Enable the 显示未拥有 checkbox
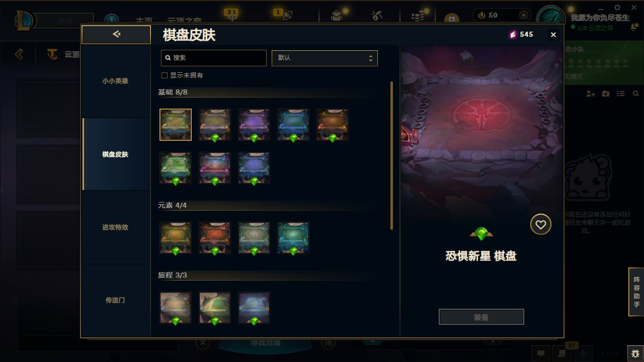644x362 pixels. click(x=164, y=75)
